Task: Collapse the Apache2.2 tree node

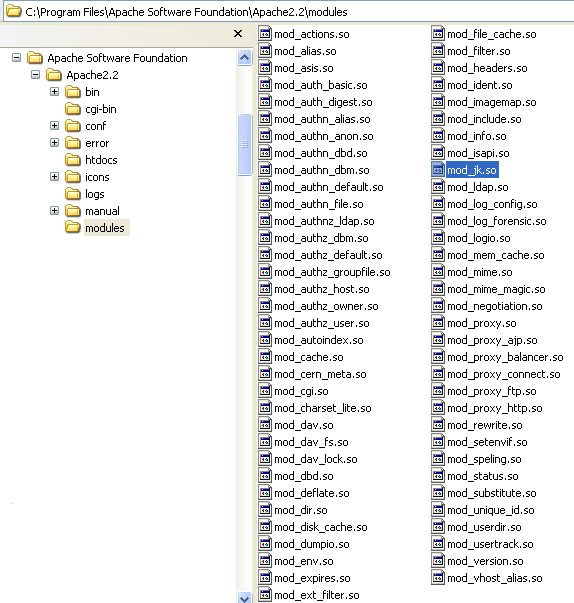Action: point(35,75)
